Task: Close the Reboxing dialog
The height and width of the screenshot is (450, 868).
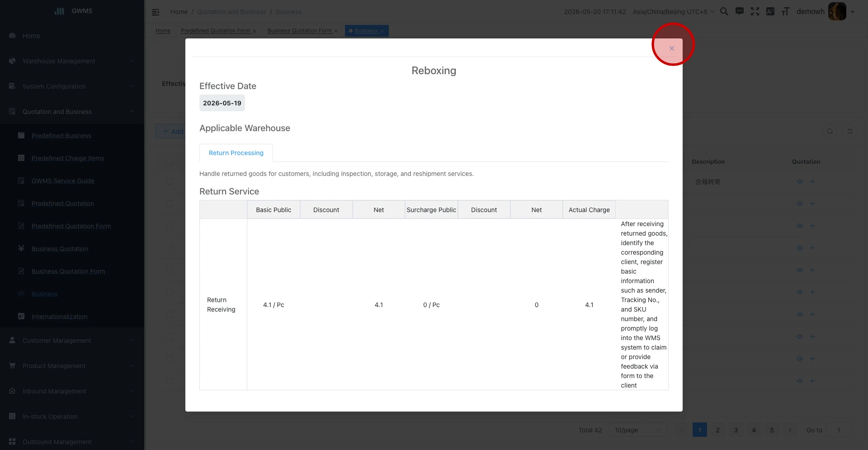Action: pos(671,48)
